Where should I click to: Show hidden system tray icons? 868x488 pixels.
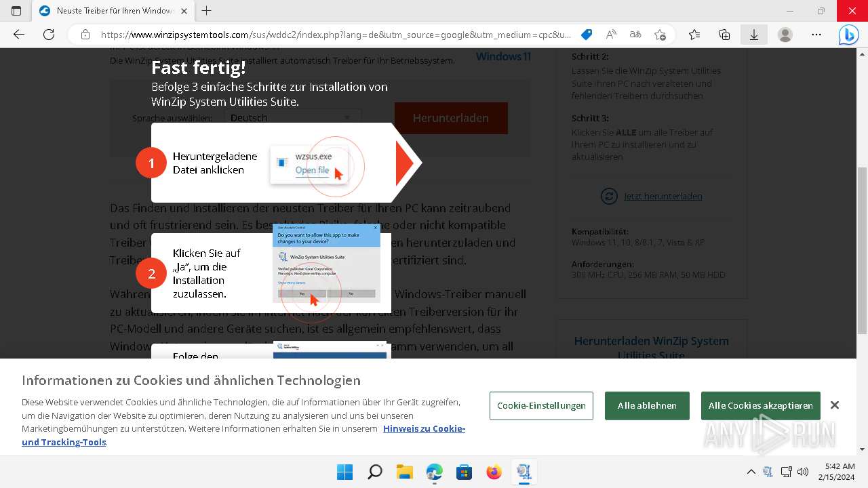click(751, 472)
